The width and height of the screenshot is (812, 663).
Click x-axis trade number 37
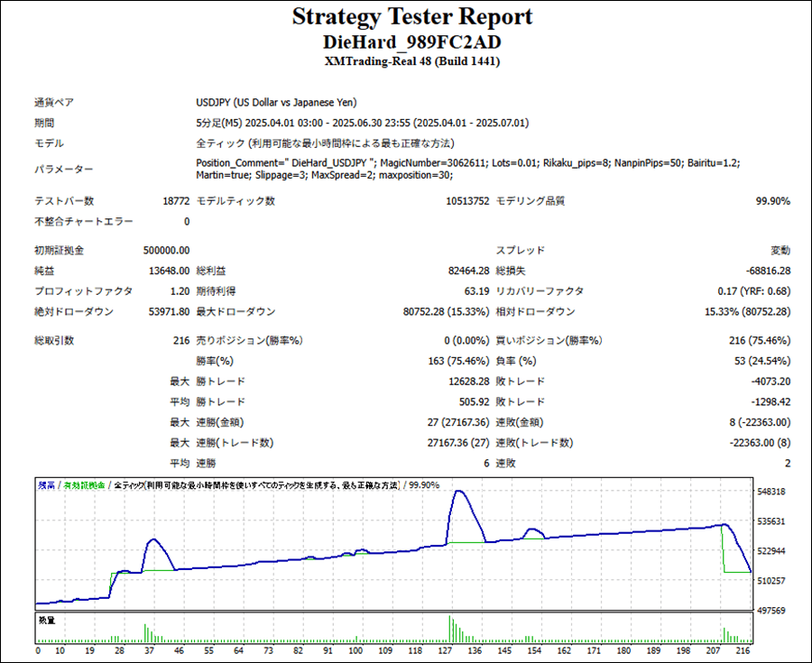[x=149, y=650]
